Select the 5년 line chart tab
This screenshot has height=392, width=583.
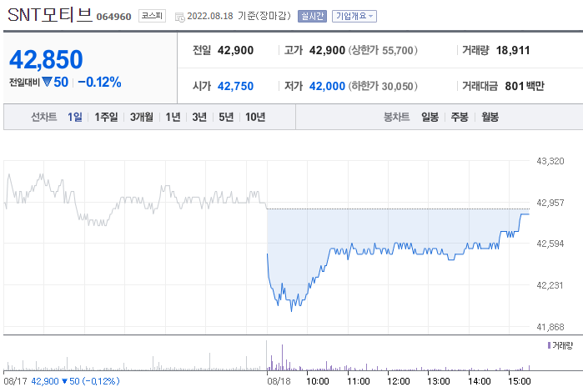tap(226, 117)
